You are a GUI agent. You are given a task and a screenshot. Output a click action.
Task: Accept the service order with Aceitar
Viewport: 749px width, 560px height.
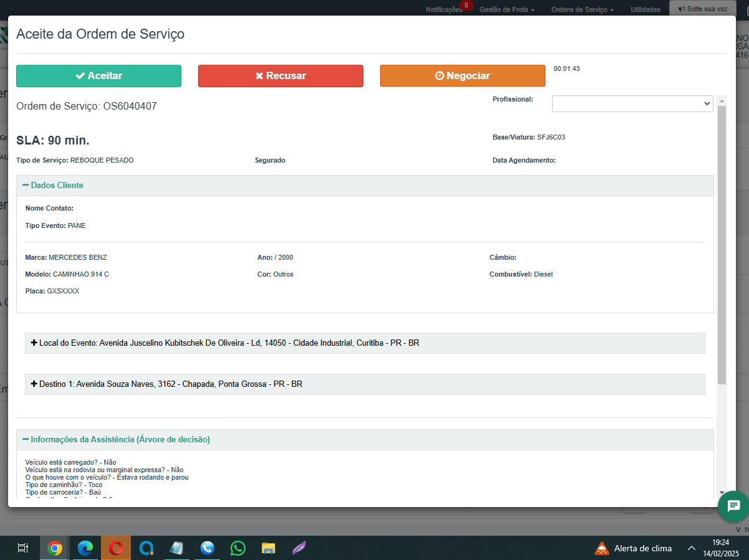click(98, 76)
